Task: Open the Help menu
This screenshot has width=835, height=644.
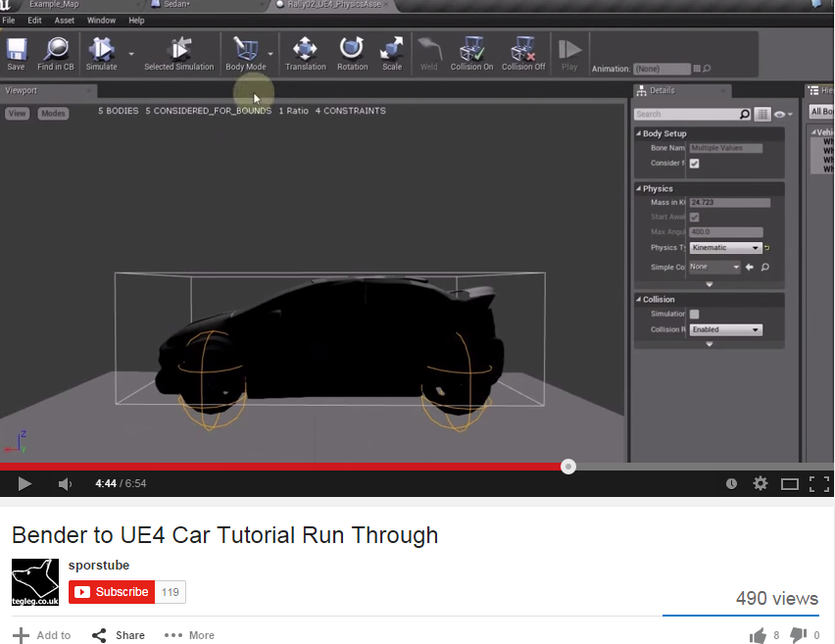Action: [136, 21]
